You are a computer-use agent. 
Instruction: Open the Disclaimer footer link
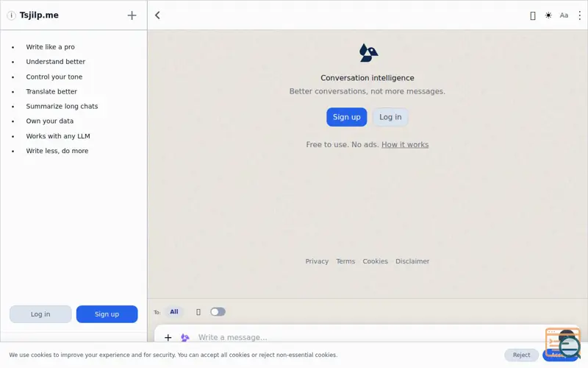[x=412, y=261]
